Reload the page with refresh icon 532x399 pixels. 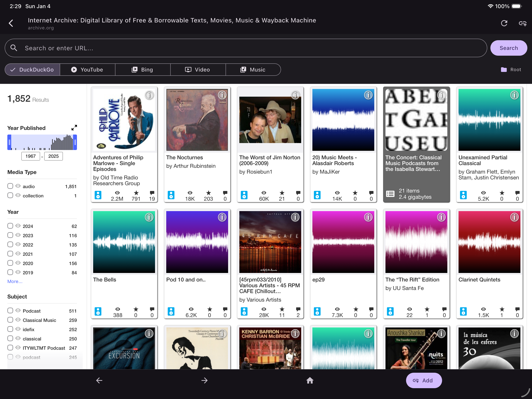coord(504,23)
